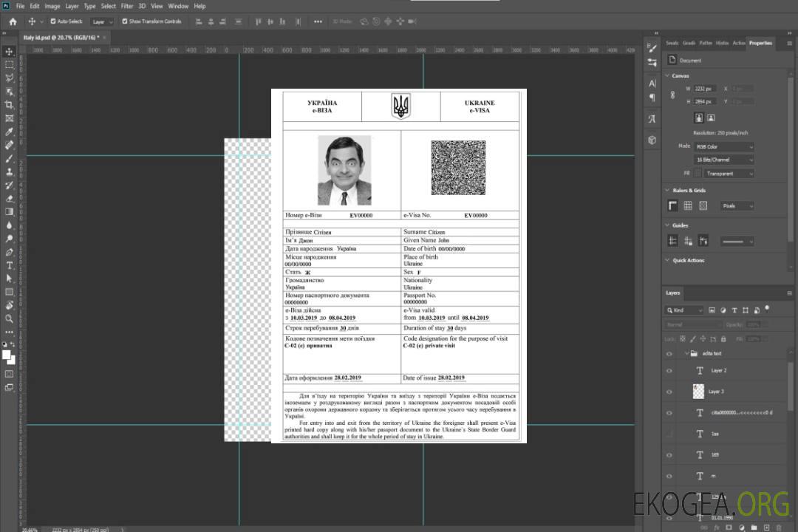Select the Hand tool
This screenshot has height=532, width=798.
tap(9, 305)
